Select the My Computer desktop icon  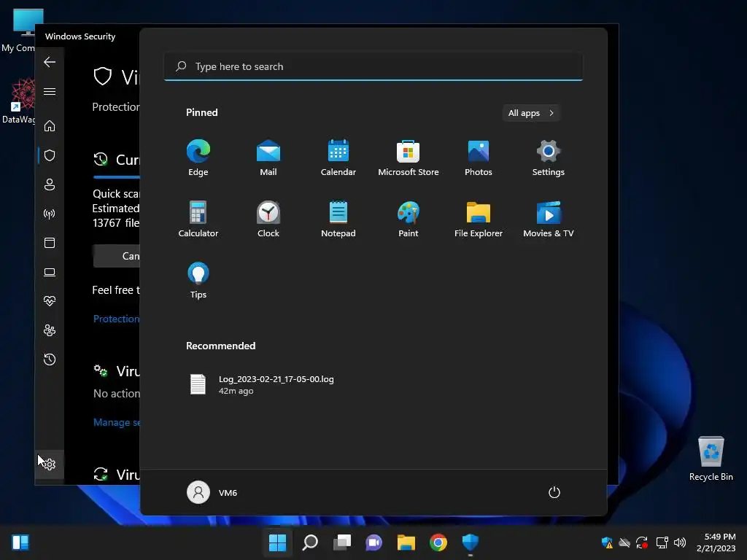(18, 30)
